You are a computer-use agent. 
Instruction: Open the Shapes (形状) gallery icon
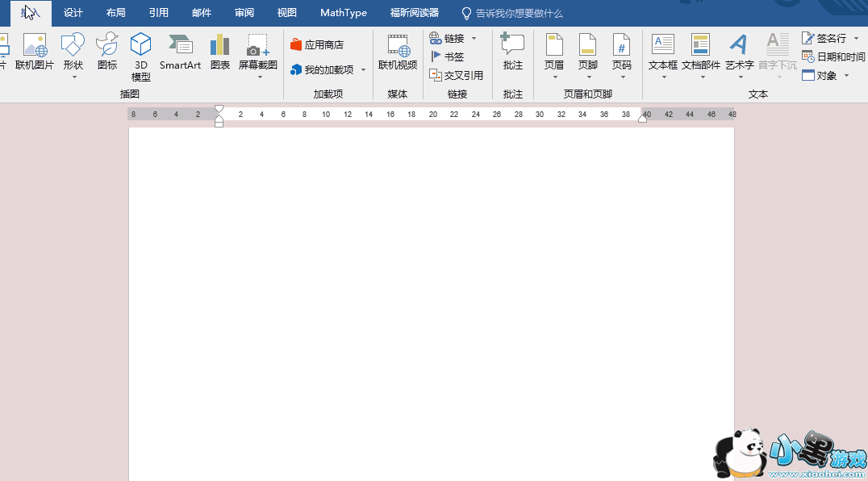point(73,44)
